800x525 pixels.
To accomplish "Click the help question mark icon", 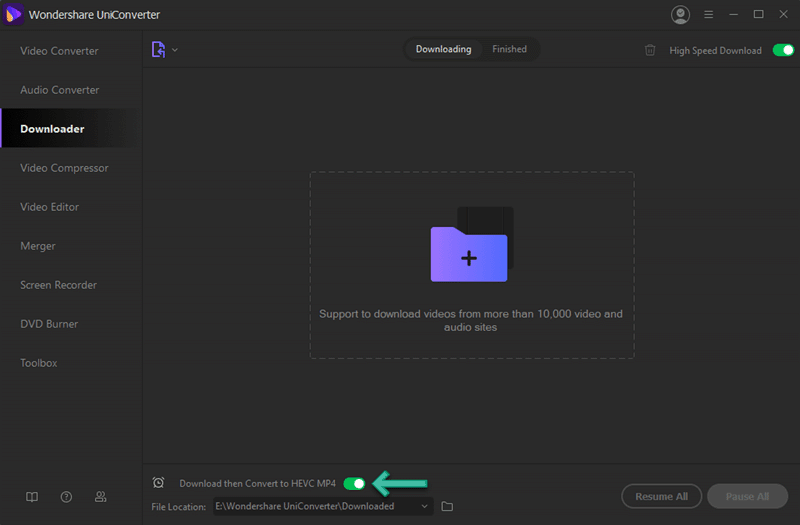I will [66, 497].
